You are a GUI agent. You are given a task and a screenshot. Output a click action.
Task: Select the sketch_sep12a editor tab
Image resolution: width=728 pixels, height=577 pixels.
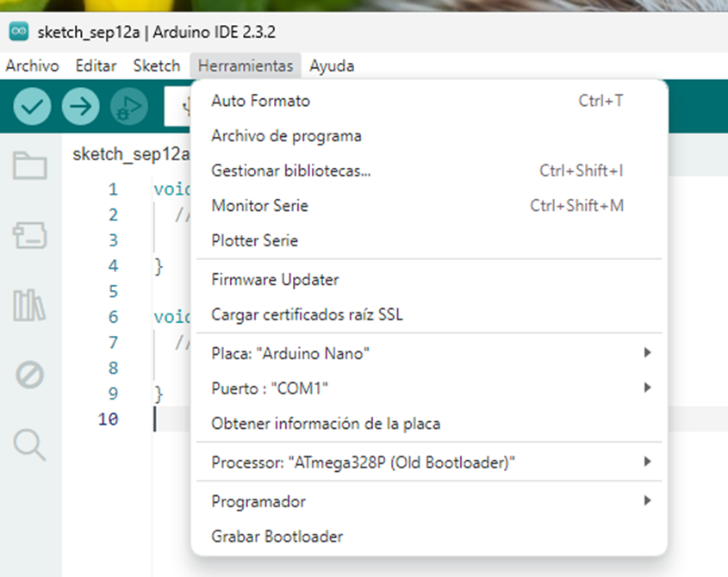tap(131, 154)
